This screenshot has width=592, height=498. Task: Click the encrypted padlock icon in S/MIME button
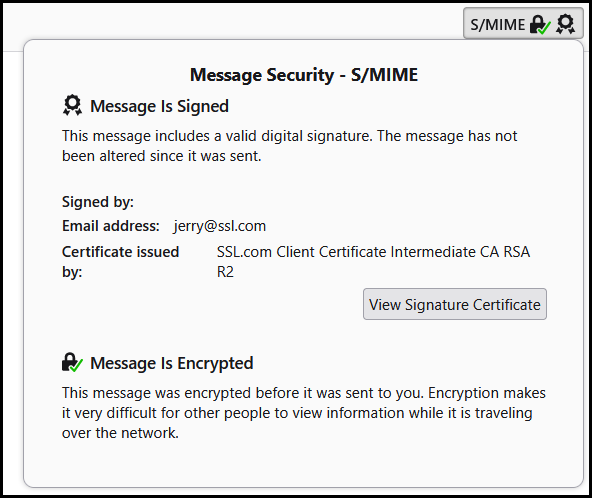(540, 25)
